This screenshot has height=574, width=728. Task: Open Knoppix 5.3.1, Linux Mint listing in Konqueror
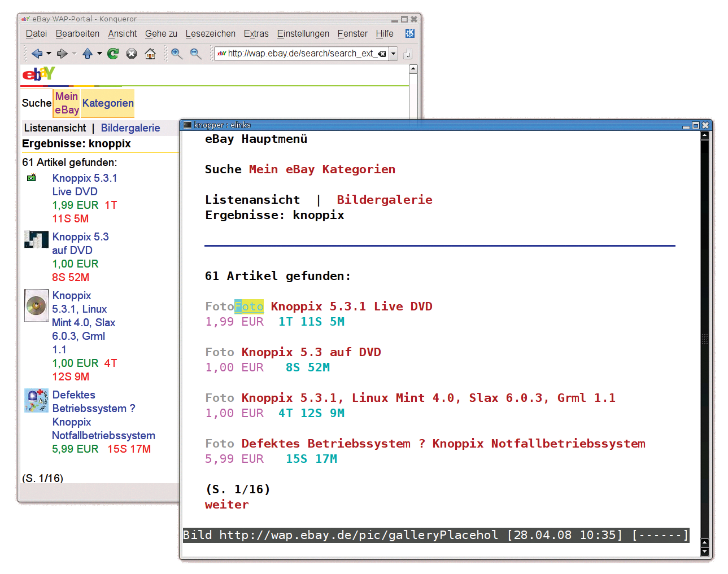[x=84, y=322]
